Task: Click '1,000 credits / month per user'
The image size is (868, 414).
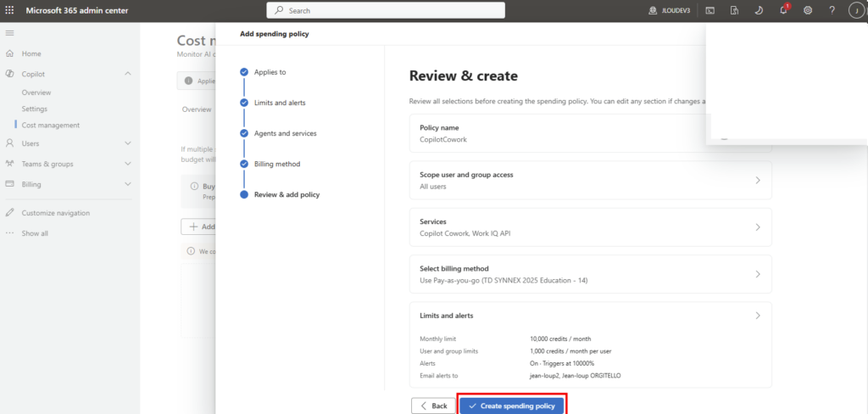Action: click(x=570, y=351)
